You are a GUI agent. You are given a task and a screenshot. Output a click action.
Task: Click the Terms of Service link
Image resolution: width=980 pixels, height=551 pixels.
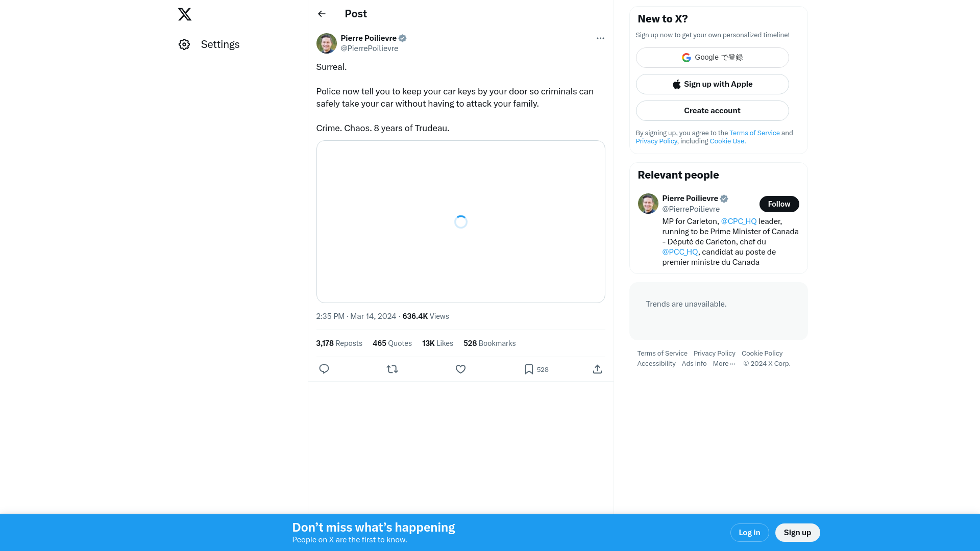coord(754,133)
